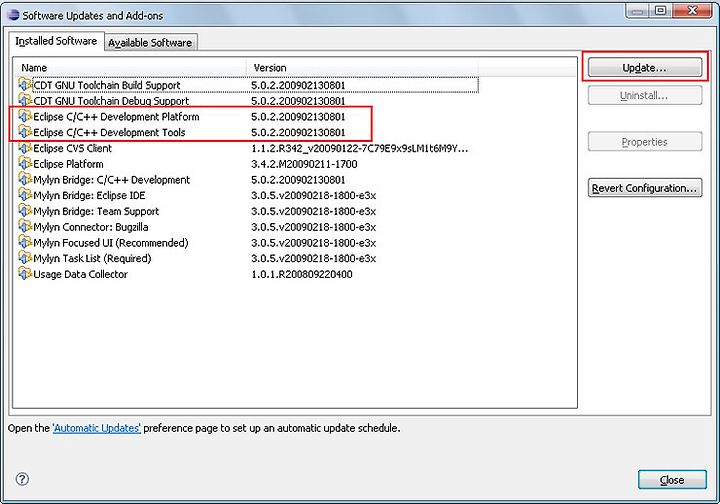Click the Mylyn Task List feature icon

(x=25, y=258)
